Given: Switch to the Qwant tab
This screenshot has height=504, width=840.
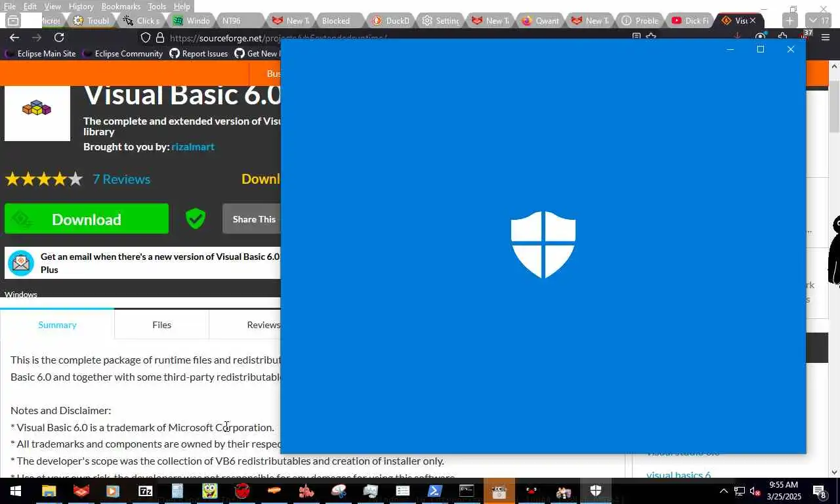Looking at the screenshot, I should tap(541, 20).
